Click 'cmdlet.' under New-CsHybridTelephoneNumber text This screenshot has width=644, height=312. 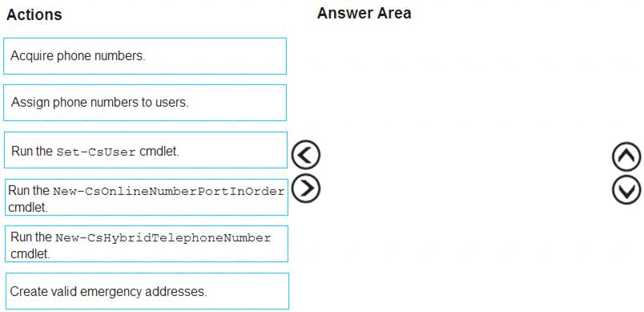[x=30, y=254]
